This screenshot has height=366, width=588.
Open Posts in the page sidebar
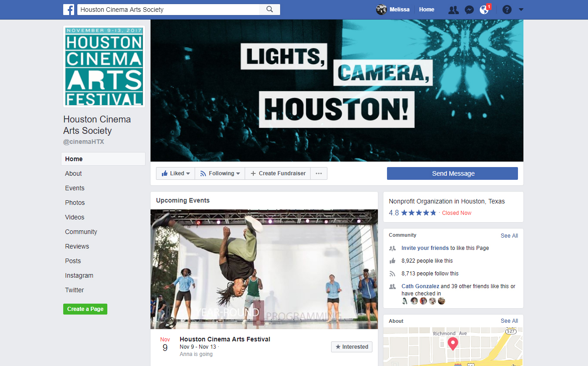click(73, 261)
